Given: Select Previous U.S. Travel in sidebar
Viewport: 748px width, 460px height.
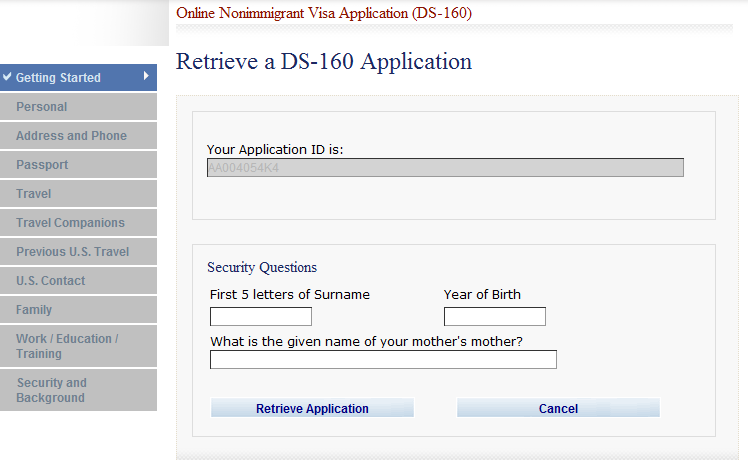Looking at the screenshot, I should point(72,252).
